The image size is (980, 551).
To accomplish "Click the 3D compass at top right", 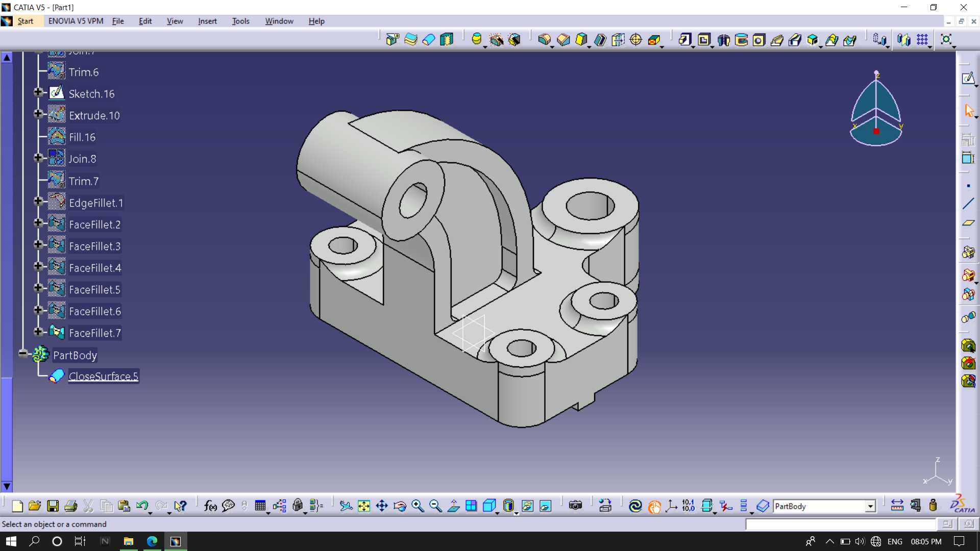I will 876,109.
